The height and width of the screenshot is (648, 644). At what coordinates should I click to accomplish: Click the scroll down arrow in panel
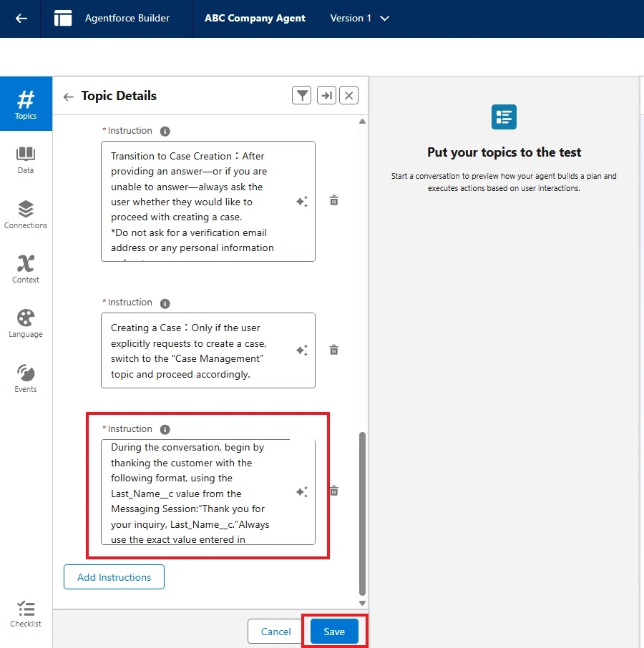(x=362, y=603)
